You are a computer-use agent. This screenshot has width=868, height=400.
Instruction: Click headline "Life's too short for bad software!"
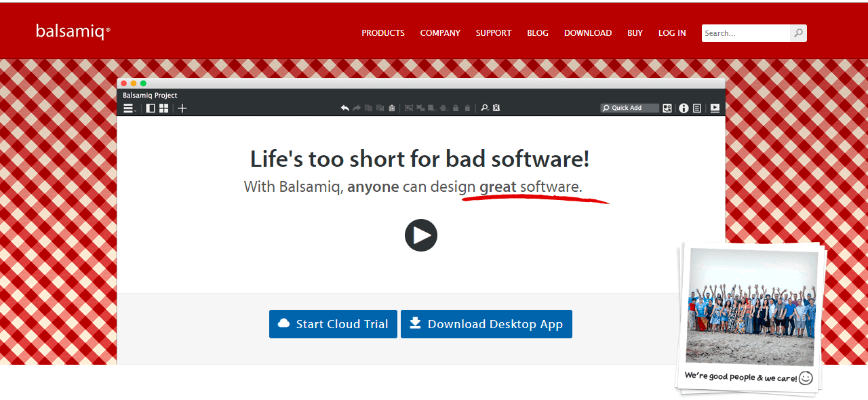pos(420,159)
